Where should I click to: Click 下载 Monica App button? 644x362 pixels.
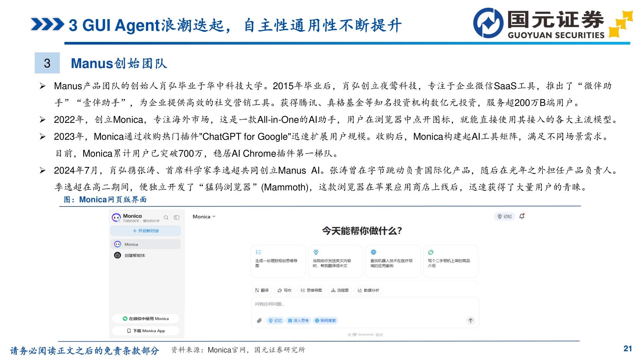tap(146, 330)
